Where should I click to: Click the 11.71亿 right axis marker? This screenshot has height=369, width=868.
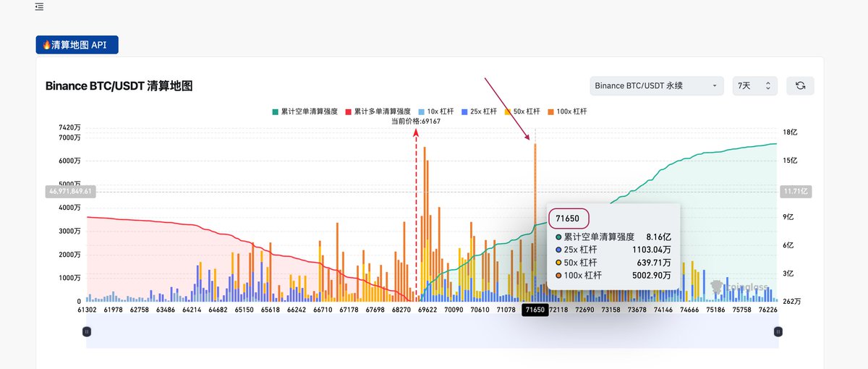pyautogui.click(x=795, y=191)
